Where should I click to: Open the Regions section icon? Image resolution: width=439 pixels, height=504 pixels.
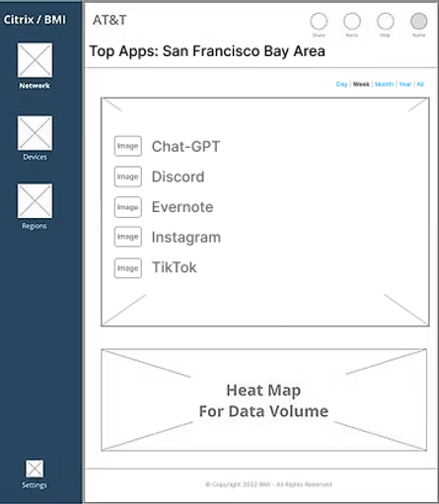click(35, 201)
